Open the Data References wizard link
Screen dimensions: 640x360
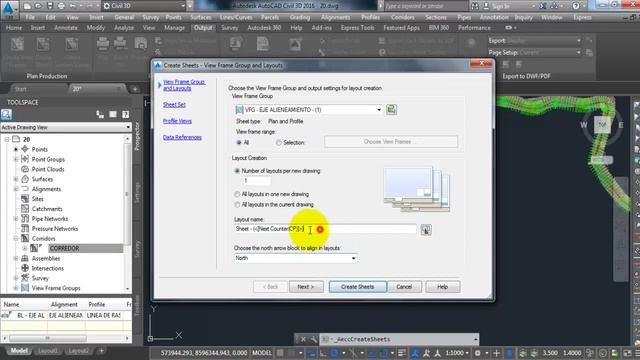(x=182, y=138)
